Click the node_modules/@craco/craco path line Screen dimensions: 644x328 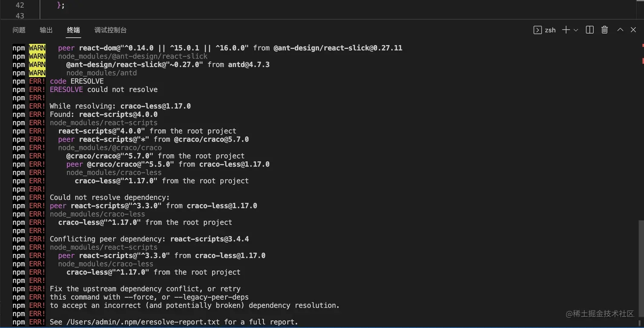[x=110, y=148]
